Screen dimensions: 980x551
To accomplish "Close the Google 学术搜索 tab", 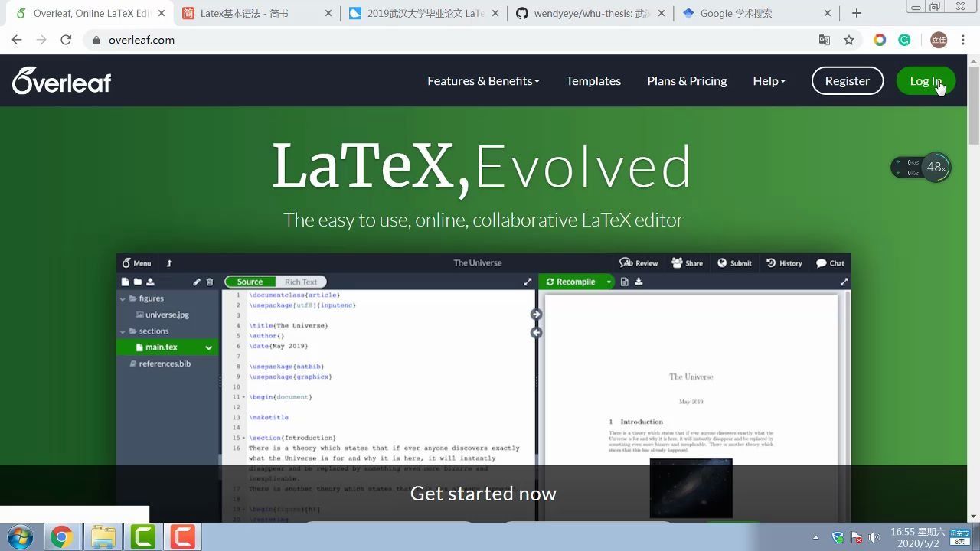I will pyautogui.click(x=828, y=13).
